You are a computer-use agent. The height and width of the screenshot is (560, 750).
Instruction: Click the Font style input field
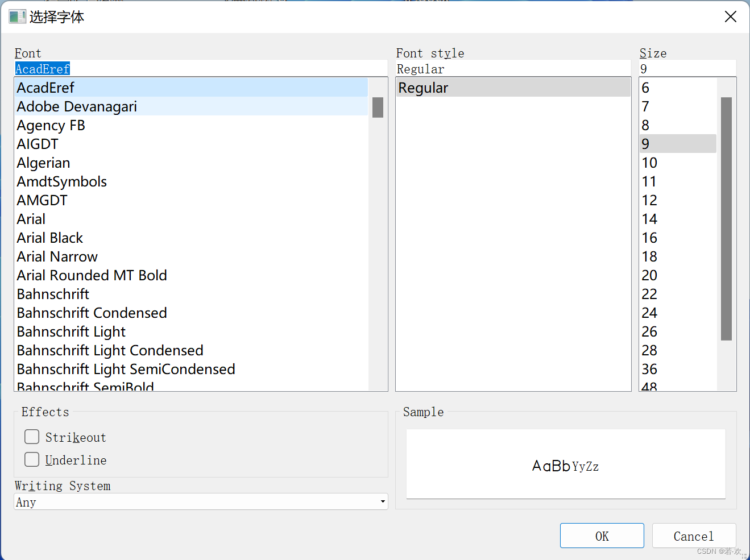[513, 69]
